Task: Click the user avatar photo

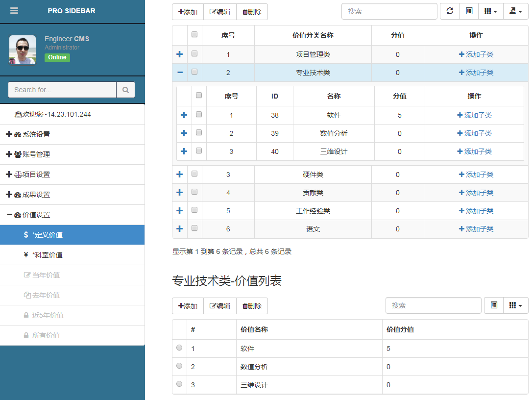Action: 23,50
